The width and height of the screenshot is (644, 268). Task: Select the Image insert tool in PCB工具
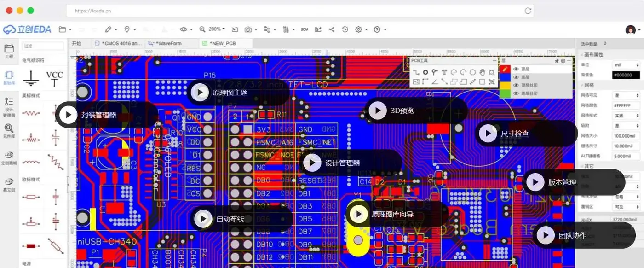416,82
